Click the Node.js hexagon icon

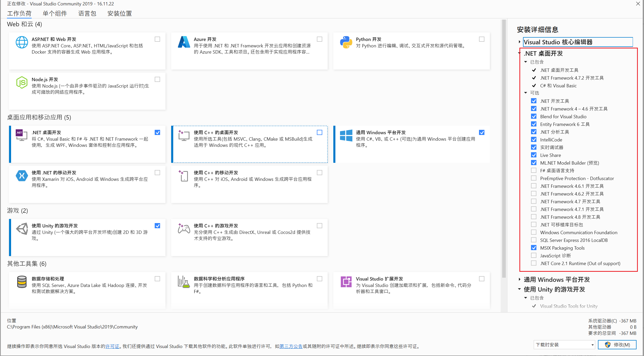[x=22, y=82]
